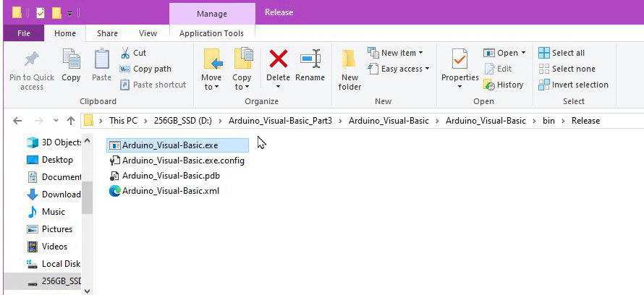Open the New item dropdown menu

coord(395,53)
